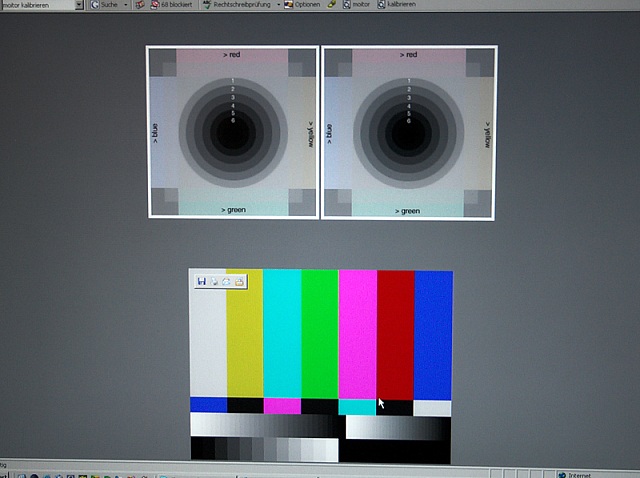Click the highlighter pen icon in Google toolbar
640x478 pixels.
tap(332, 5)
